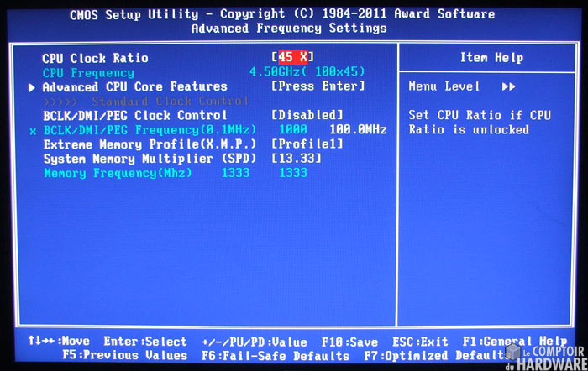Click the first 1333 memory frequency value
Image resolution: width=588 pixels, height=371 pixels.
(x=235, y=173)
